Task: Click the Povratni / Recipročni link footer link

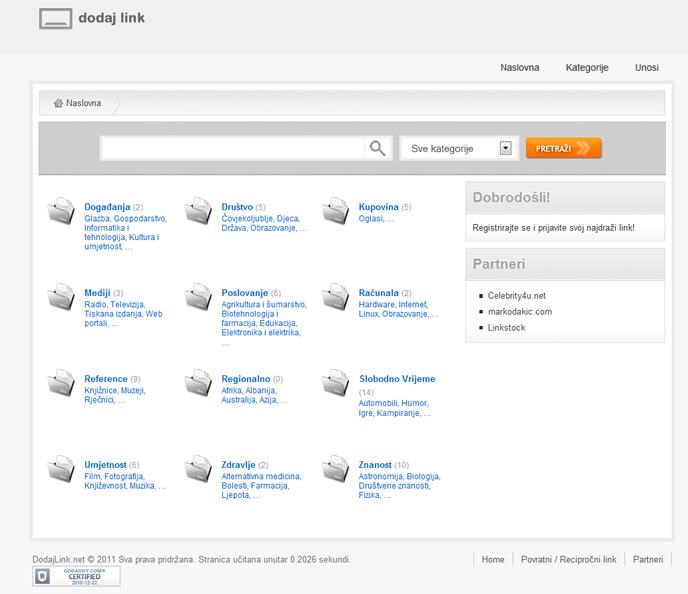Action: point(569,560)
